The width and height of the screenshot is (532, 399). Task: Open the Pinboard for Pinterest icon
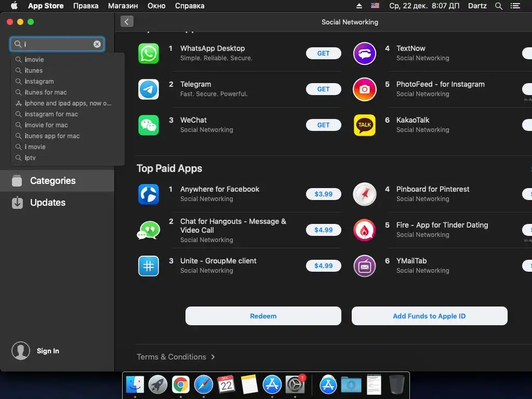[364, 194]
